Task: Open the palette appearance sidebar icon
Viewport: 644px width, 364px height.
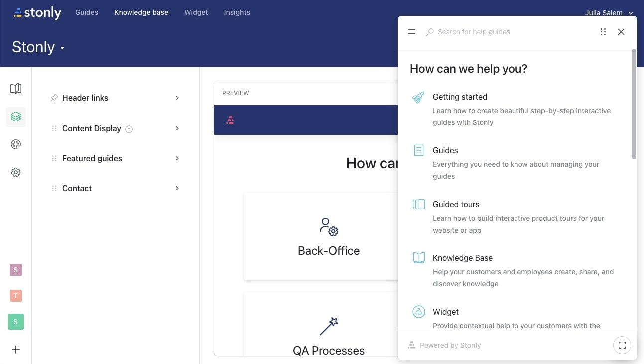Action: tap(16, 144)
